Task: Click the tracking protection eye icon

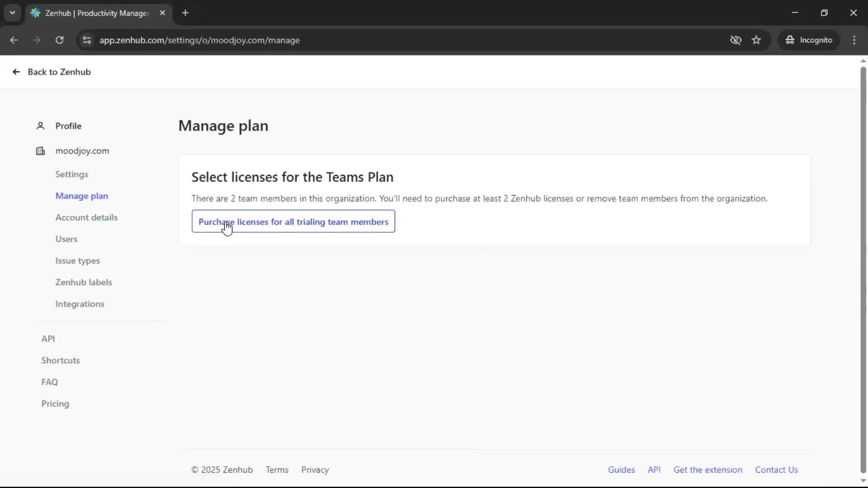Action: tap(736, 40)
